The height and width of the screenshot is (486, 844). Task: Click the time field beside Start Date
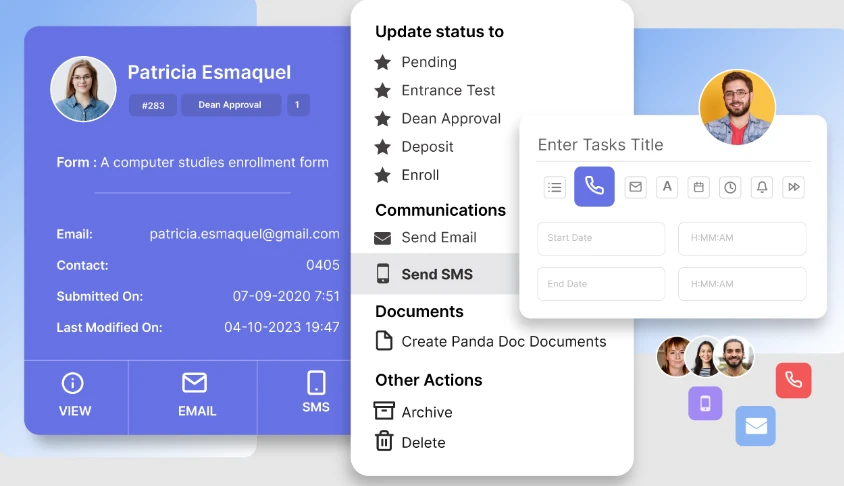pyautogui.click(x=742, y=238)
